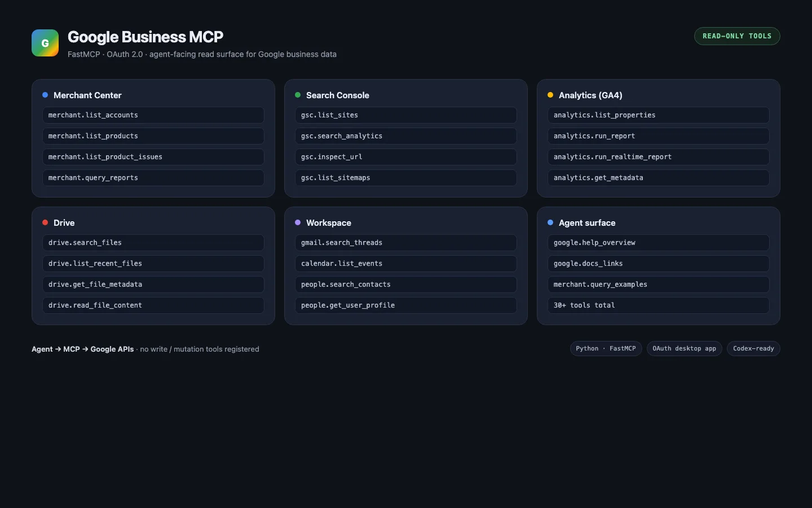Select drive.get_file_metadata tool
This screenshot has width=812, height=508.
click(153, 284)
